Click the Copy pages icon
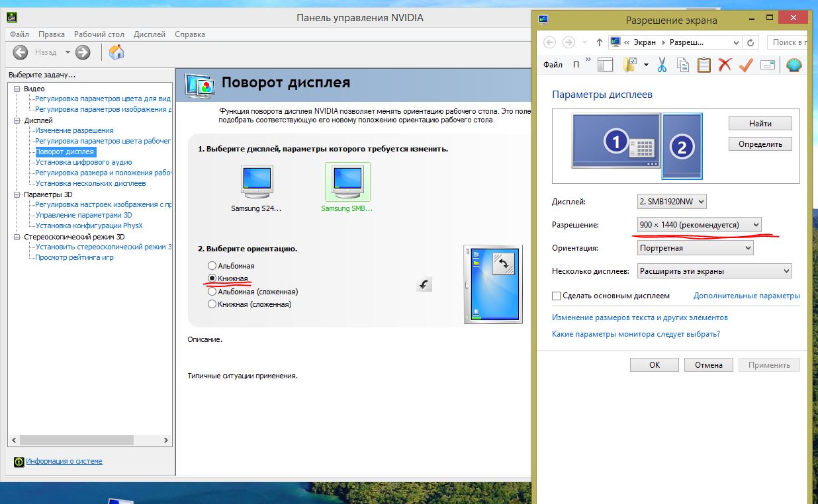818x504 pixels. tap(683, 65)
